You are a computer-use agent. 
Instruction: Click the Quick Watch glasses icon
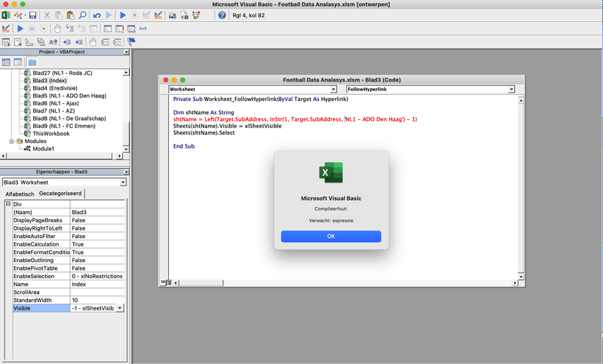[x=143, y=29]
